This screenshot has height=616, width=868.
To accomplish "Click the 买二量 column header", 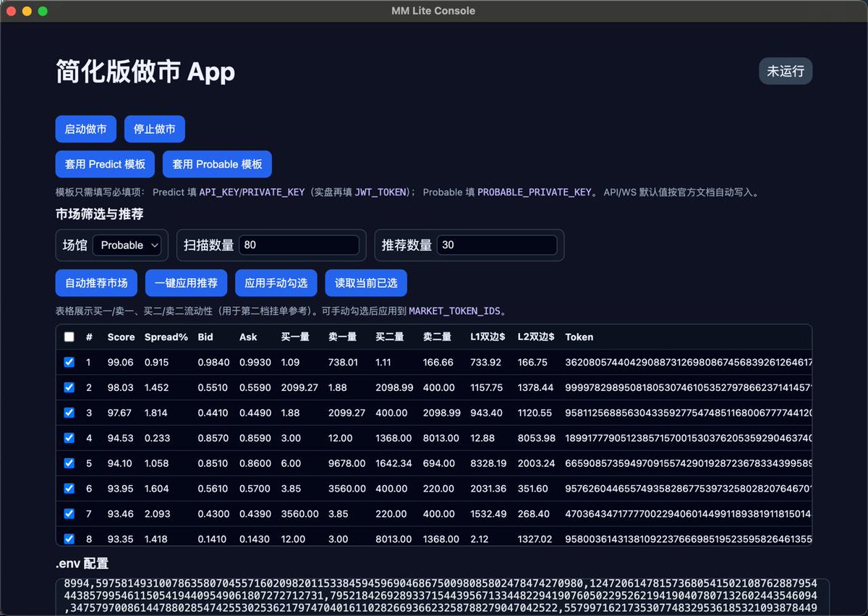I will click(389, 337).
